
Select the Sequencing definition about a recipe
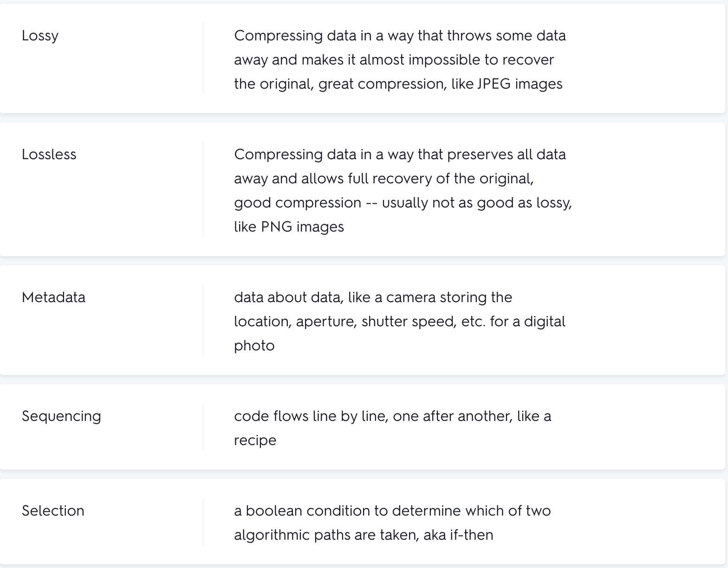tap(393, 428)
